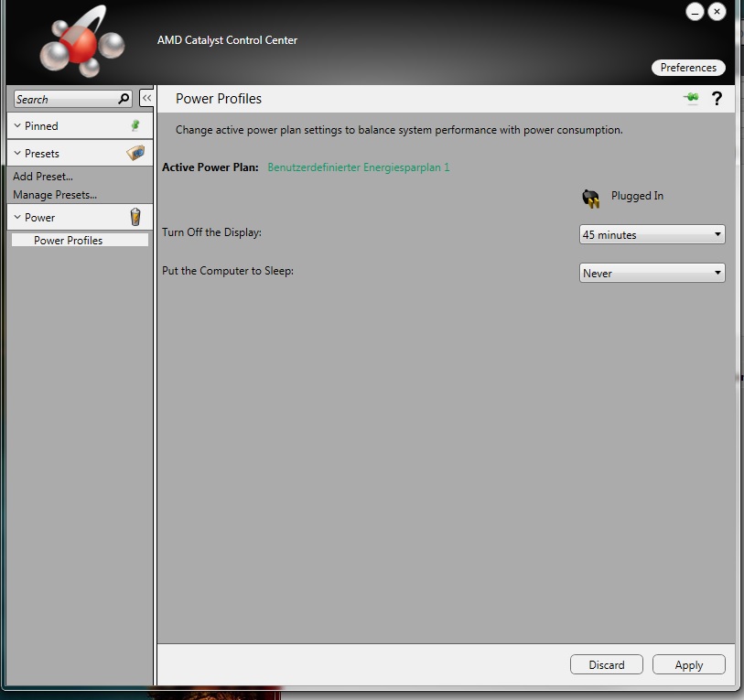Select Power Profiles in the sidebar
Screen dimensions: 744x700
tap(80, 240)
